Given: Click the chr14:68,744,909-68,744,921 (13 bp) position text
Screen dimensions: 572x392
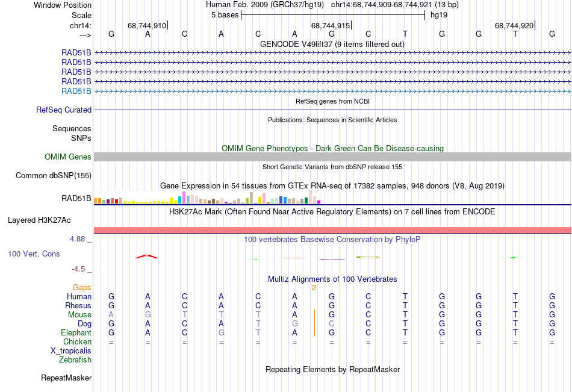Looking at the screenshot, I should pyautogui.click(x=395, y=5).
